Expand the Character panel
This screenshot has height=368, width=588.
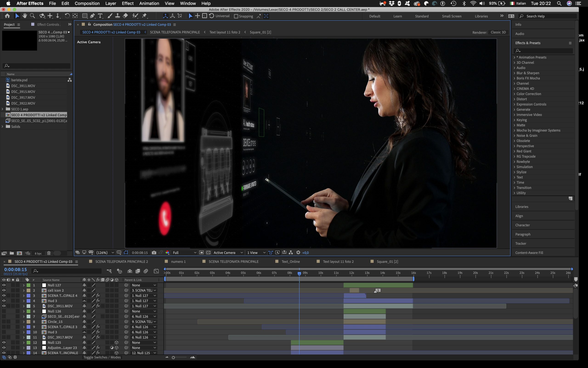coord(522,225)
